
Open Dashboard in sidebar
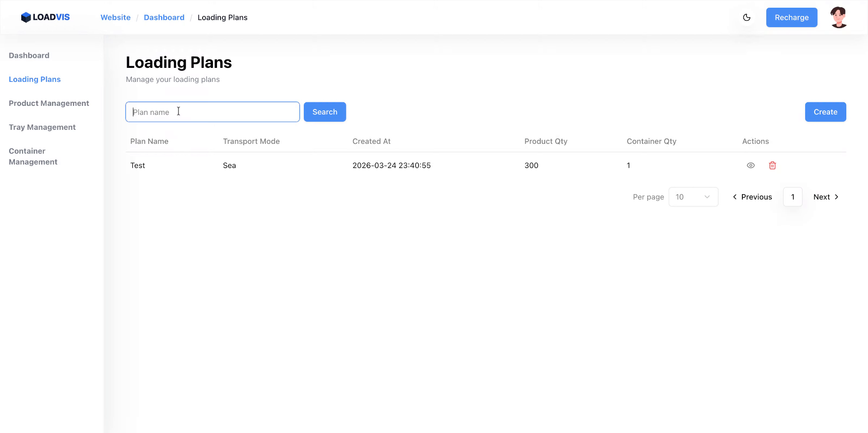click(29, 56)
